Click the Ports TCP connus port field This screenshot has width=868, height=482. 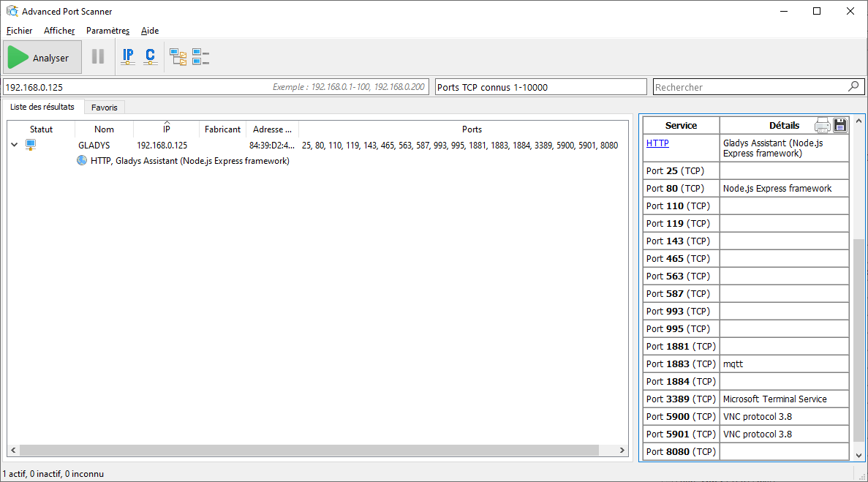[x=540, y=87]
